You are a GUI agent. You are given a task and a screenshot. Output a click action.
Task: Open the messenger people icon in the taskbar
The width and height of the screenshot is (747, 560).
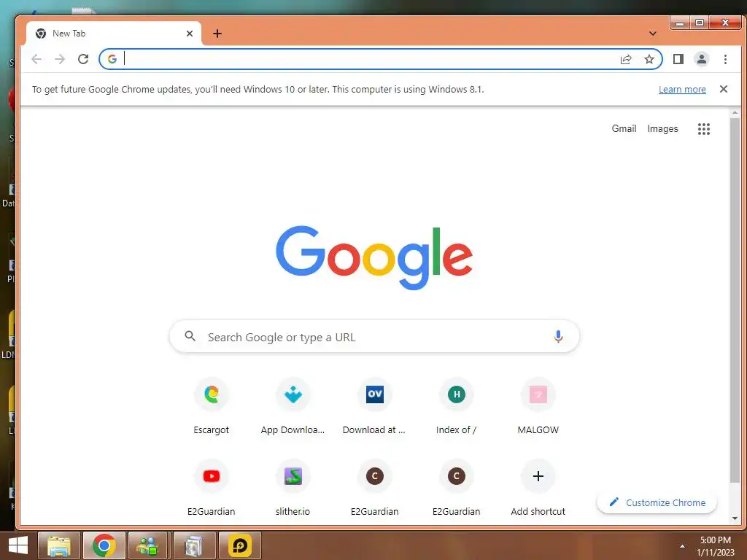pos(149,545)
